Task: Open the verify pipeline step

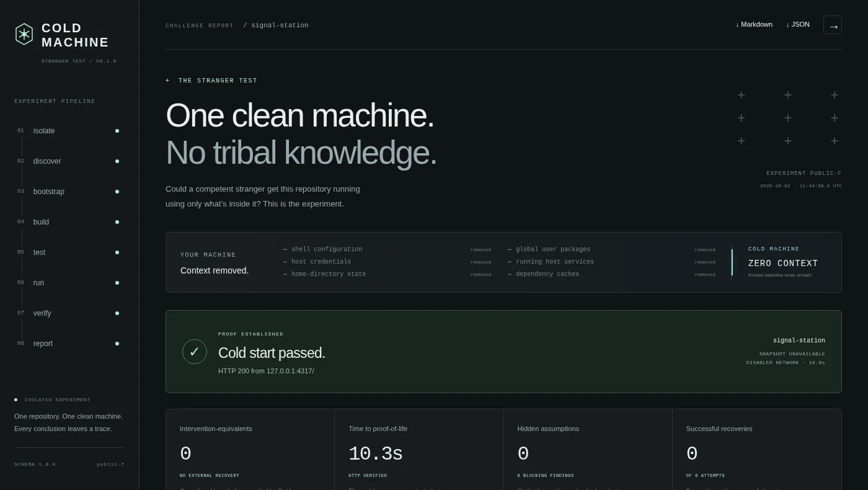Action: [68, 313]
